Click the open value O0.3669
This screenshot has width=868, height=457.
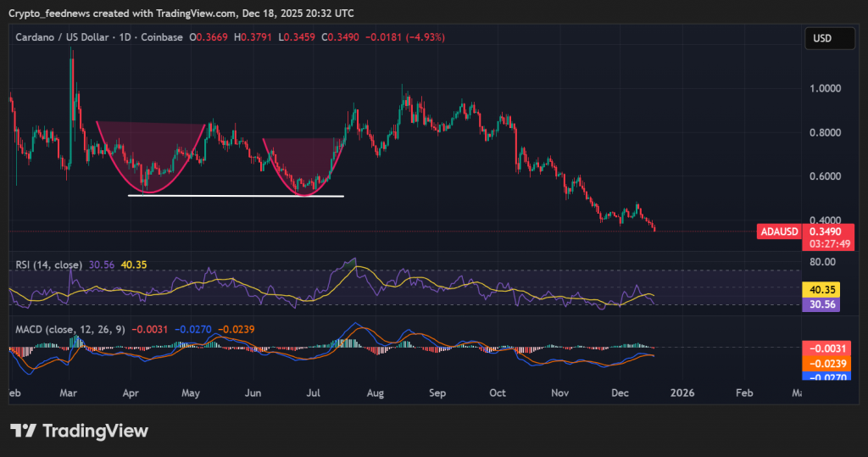pyautogui.click(x=209, y=37)
